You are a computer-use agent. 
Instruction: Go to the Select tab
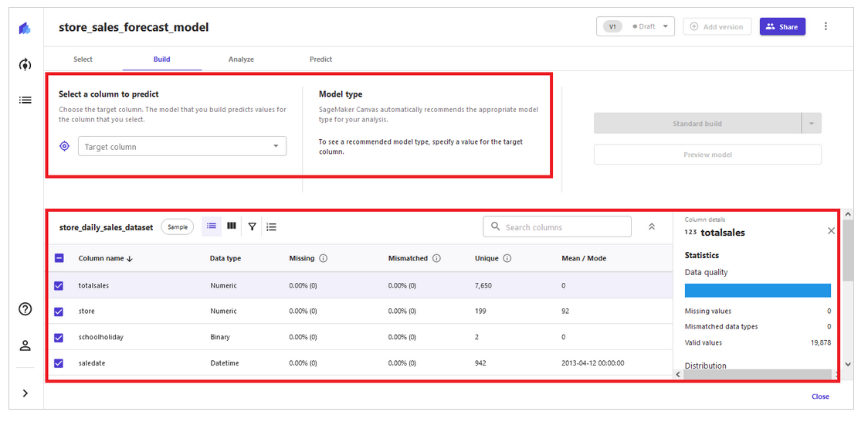(x=83, y=60)
